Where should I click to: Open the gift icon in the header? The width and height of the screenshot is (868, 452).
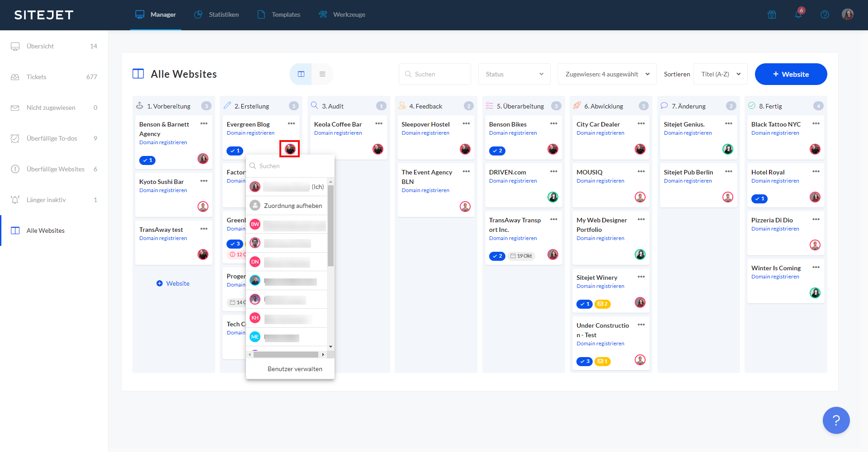(772, 14)
